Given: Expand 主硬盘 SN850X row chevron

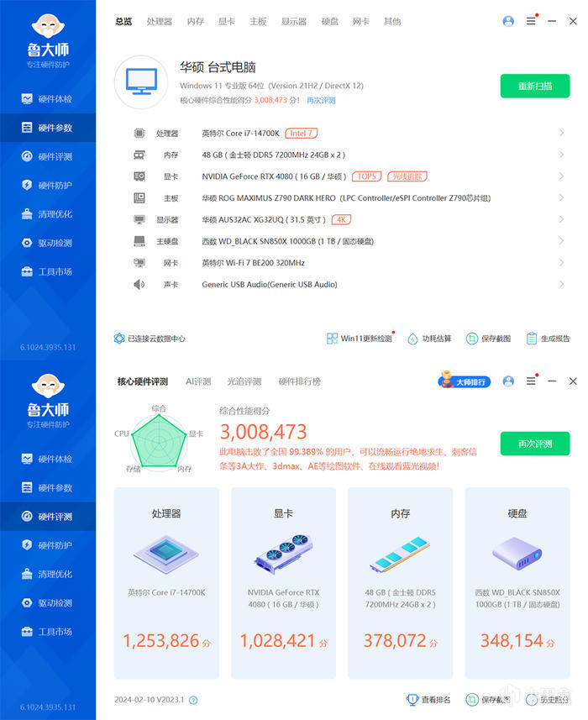Looking at the screenshot, I should point(561,240).
